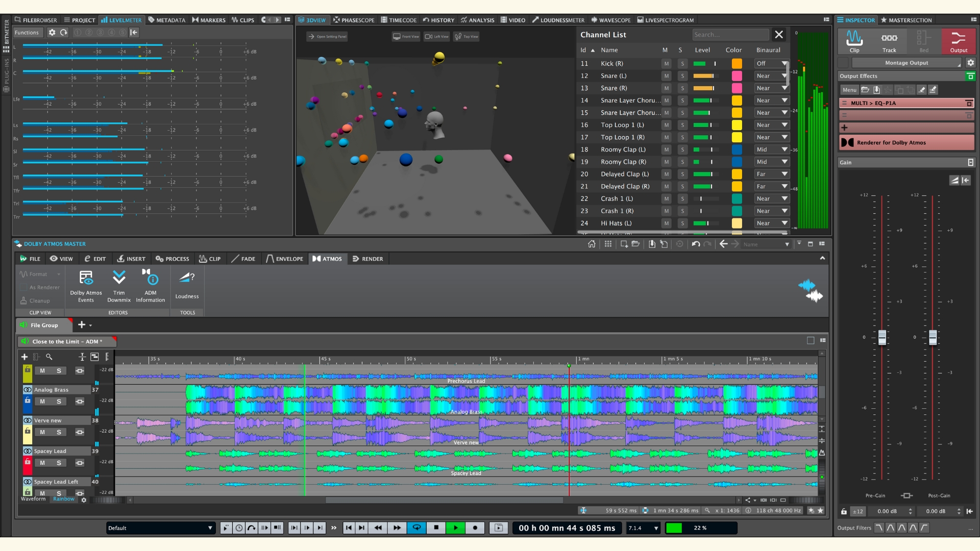Image resolution: width=980 pixels, height=551 pixels.
Task: Click the Crash 1 (L) color swatch
Action: click(737, 198)
